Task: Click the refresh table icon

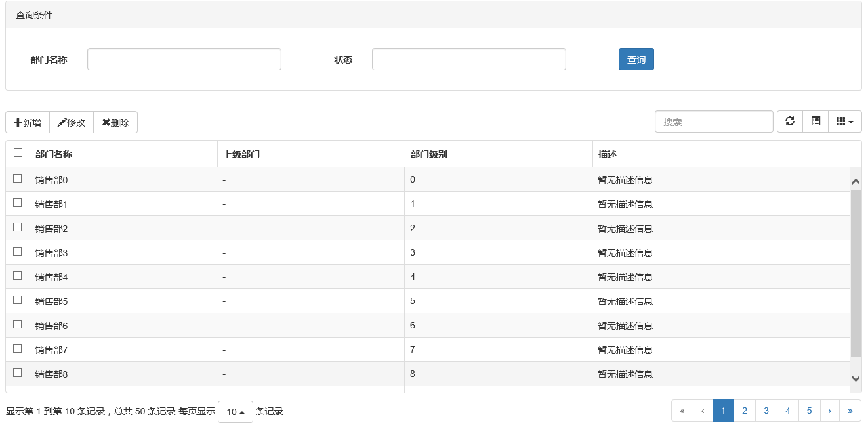Action: pyautogui.click(x=790, y=122)
